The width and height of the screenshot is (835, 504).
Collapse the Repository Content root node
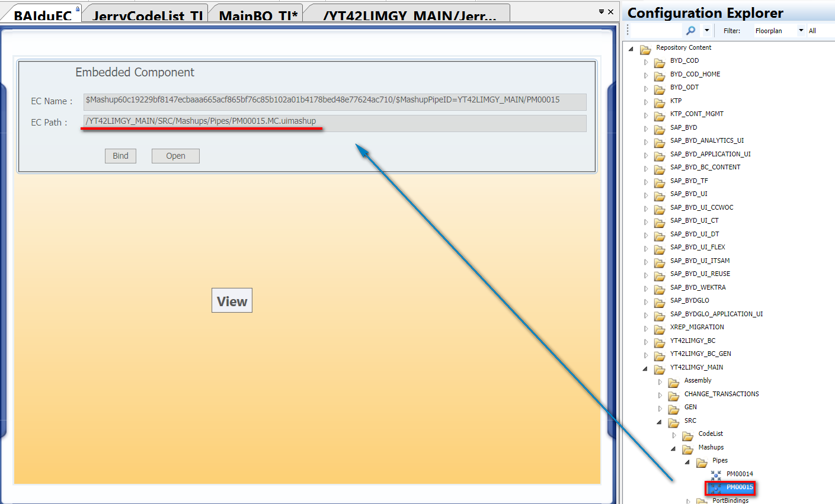(x=631, y=49)
